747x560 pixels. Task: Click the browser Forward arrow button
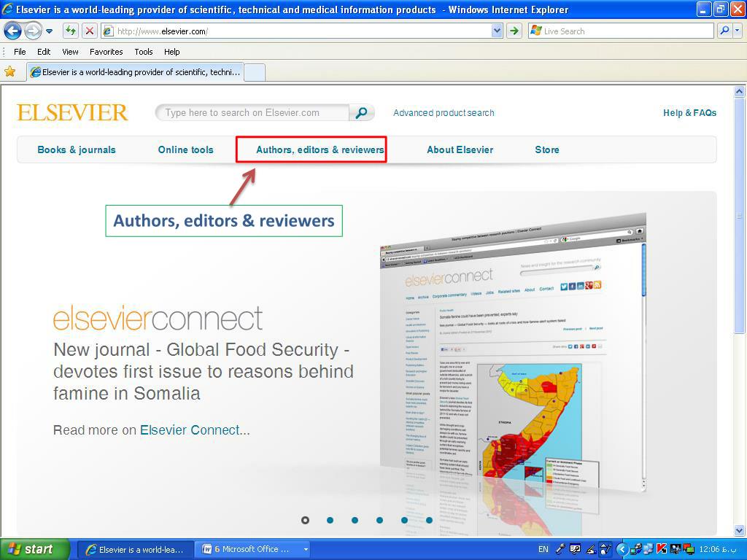32,31
